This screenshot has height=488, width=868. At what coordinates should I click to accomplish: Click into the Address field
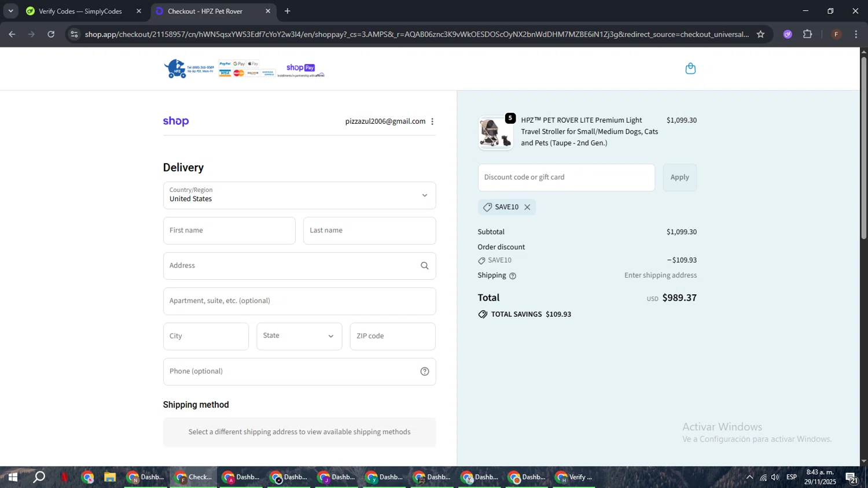click(x=299, y=266)
